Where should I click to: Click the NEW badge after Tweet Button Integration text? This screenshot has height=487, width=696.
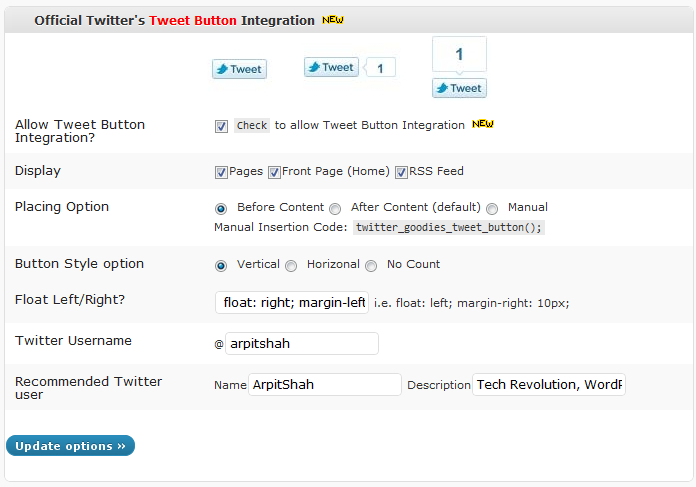pos(483,124)
